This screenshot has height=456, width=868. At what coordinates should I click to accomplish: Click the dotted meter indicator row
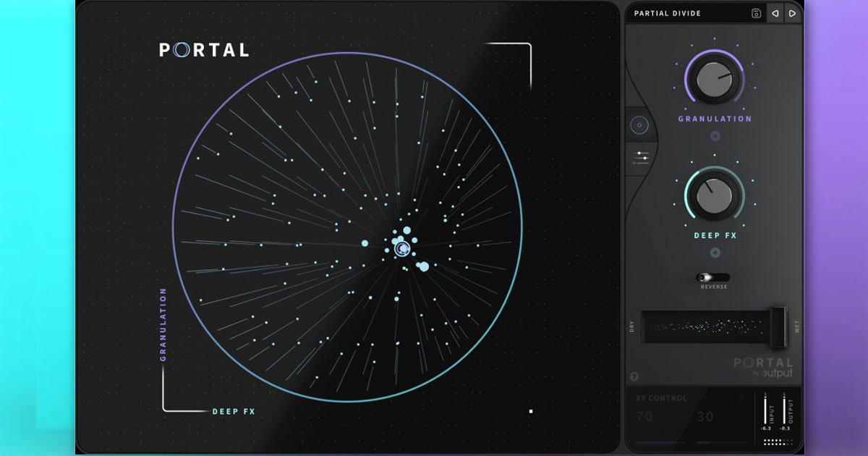pyautogui.click(x=778, y=442)
